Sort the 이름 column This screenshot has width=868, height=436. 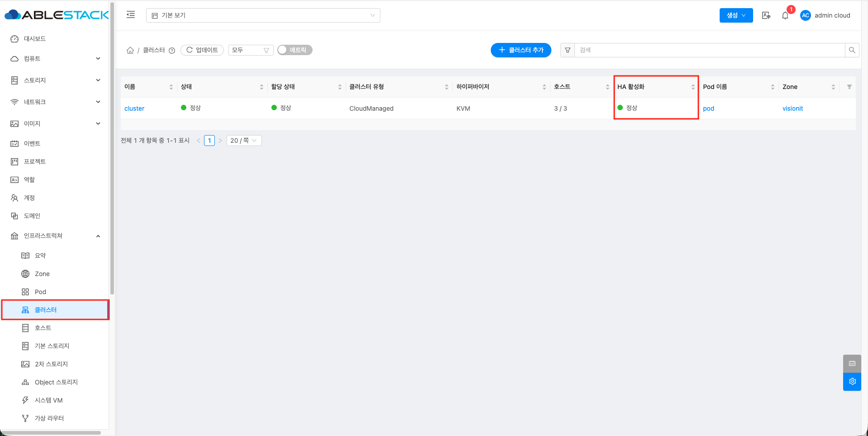[x=171, y=87]
